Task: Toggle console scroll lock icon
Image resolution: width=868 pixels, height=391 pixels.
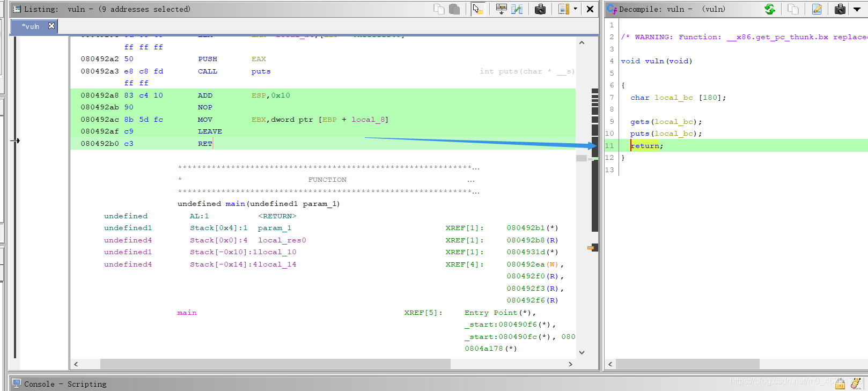Action: pos(840,383)
